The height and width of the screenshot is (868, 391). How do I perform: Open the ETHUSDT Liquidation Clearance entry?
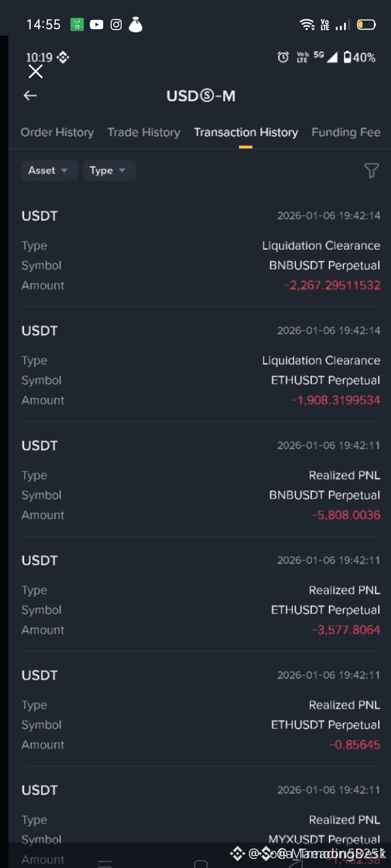[x=201, y=365]
